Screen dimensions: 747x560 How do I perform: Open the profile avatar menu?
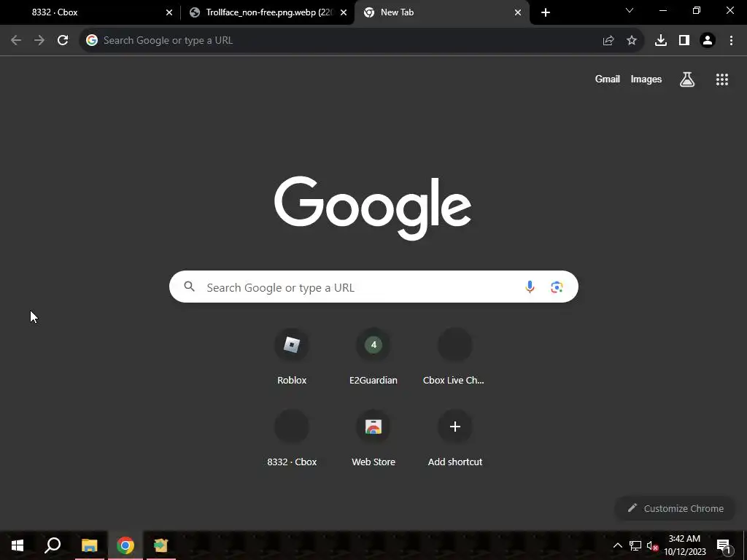click(708, 41)
